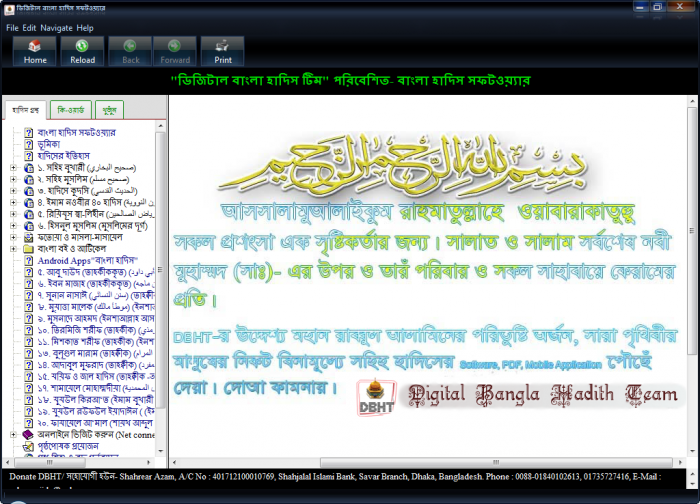
Task: Click the globe icon of ২. সহিহ মুসলিম
Action: [x=29, y=179]
